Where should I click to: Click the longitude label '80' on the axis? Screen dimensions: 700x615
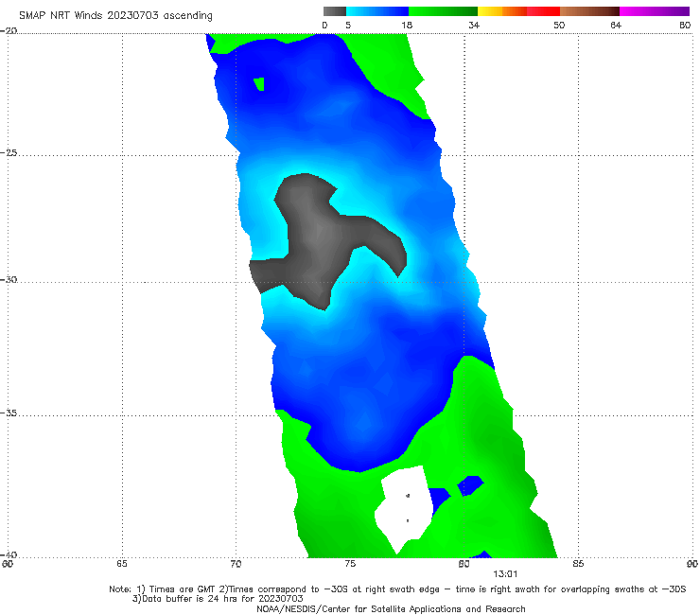[x=464, y=564]
